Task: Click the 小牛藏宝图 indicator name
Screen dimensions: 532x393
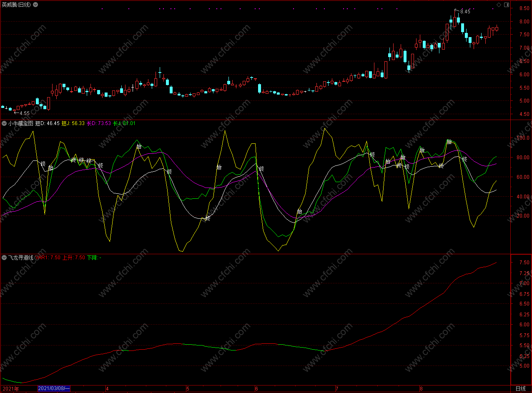Action: (20, 123)
